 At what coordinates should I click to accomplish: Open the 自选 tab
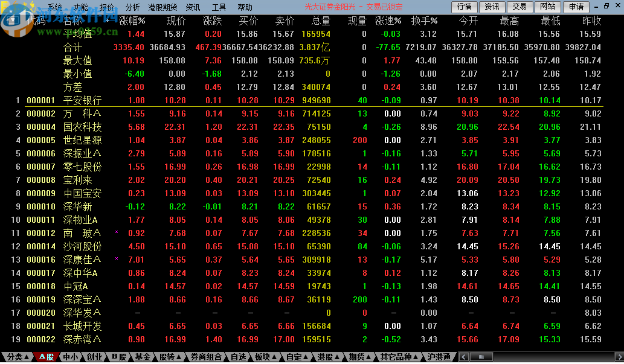(x=239, y=357)
